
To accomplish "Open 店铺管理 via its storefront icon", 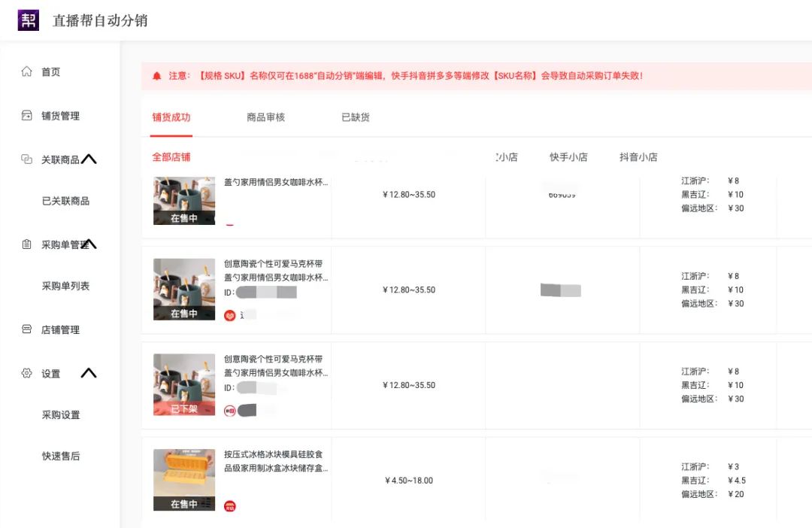I will (x=25, y=329).
